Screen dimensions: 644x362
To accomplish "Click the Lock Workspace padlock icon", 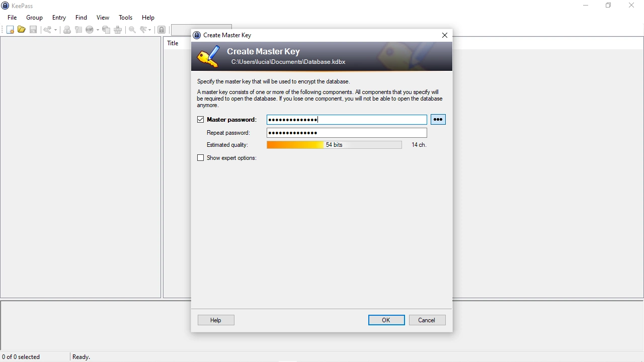I will 162,30.
